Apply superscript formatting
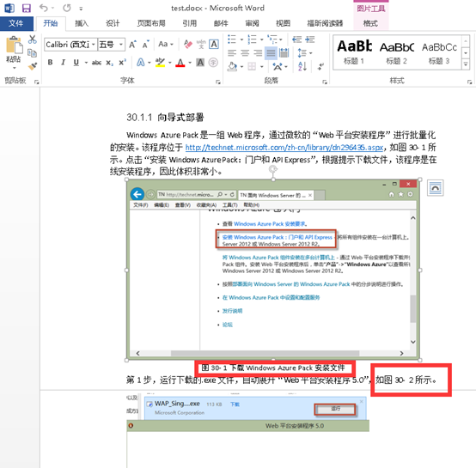This screenshot has height=468, width=476. click(x=122, y=63)
